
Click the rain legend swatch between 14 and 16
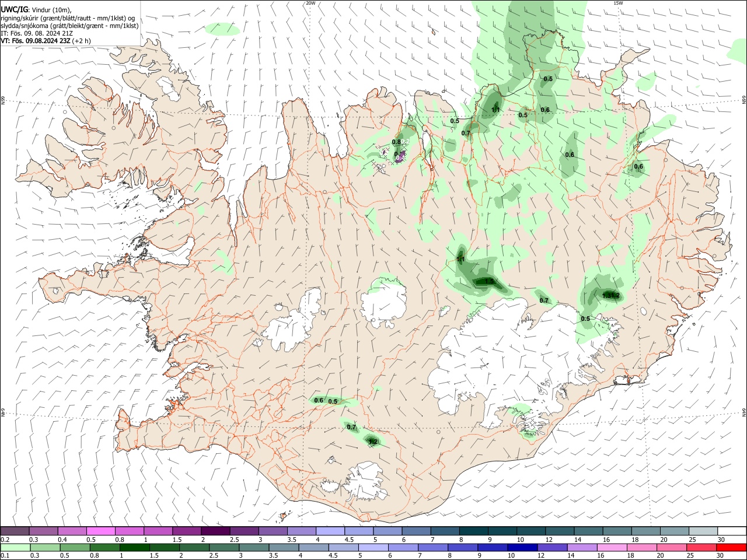(581, 547)
